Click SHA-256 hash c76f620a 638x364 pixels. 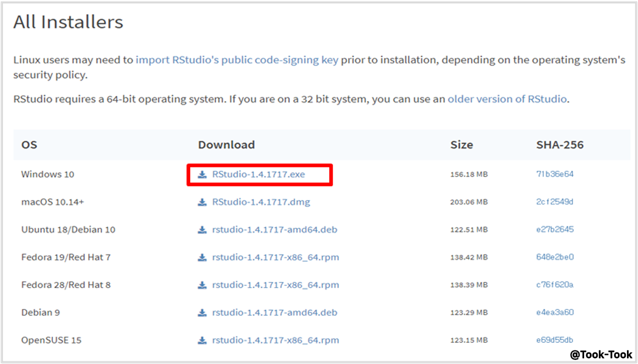[x=555, y=285]
